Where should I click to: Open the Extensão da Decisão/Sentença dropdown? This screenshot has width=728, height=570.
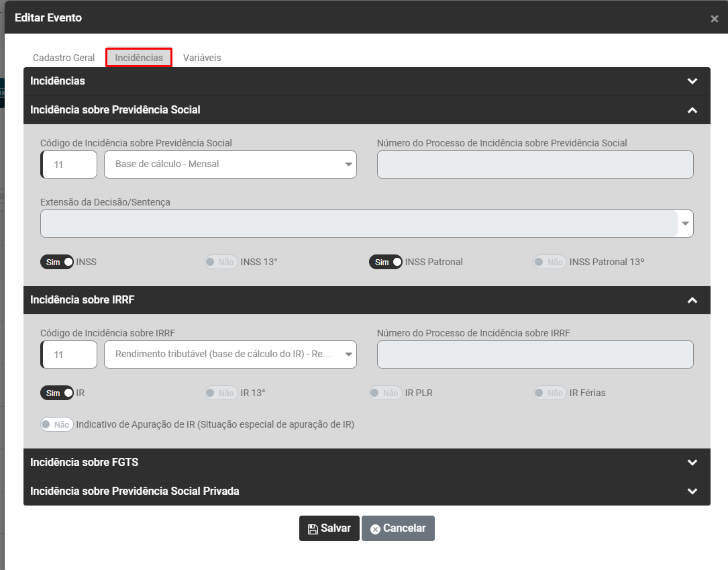point(367,224)
